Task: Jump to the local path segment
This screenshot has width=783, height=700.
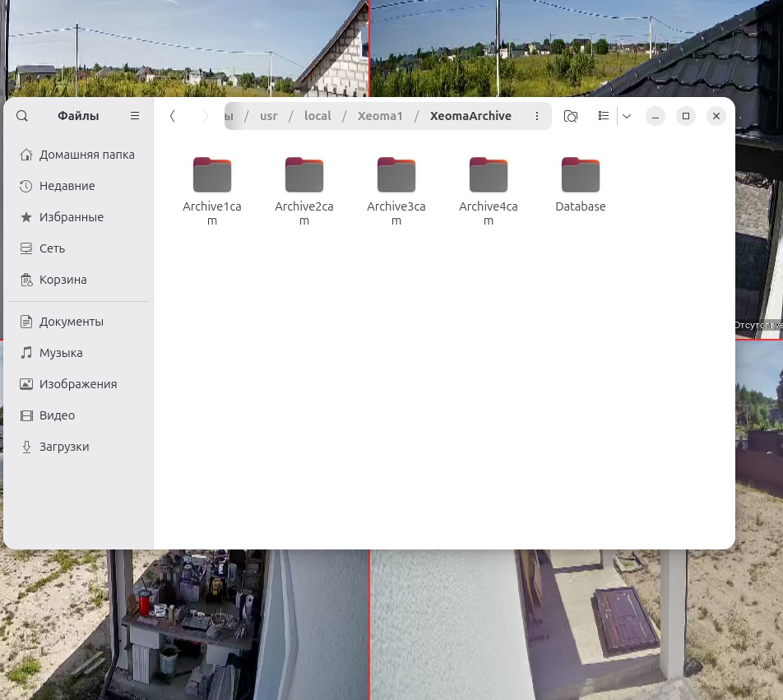Action: click(x=317, y=116)
